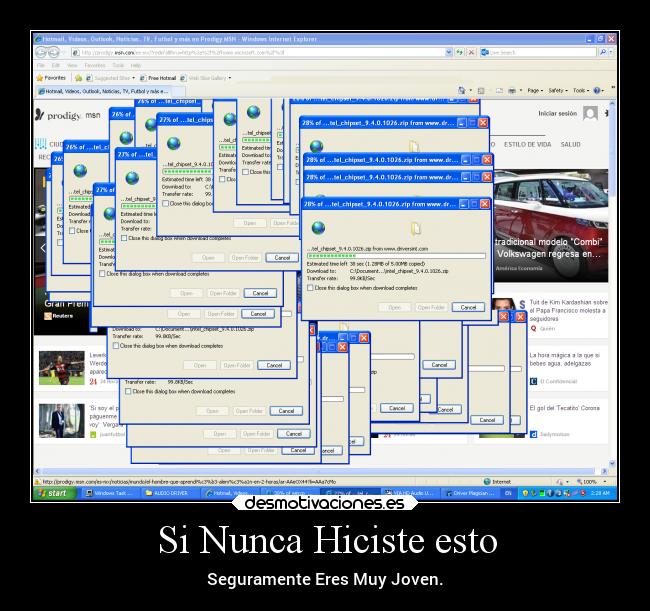Click the Home icon in the command bar

click(462, 90)
